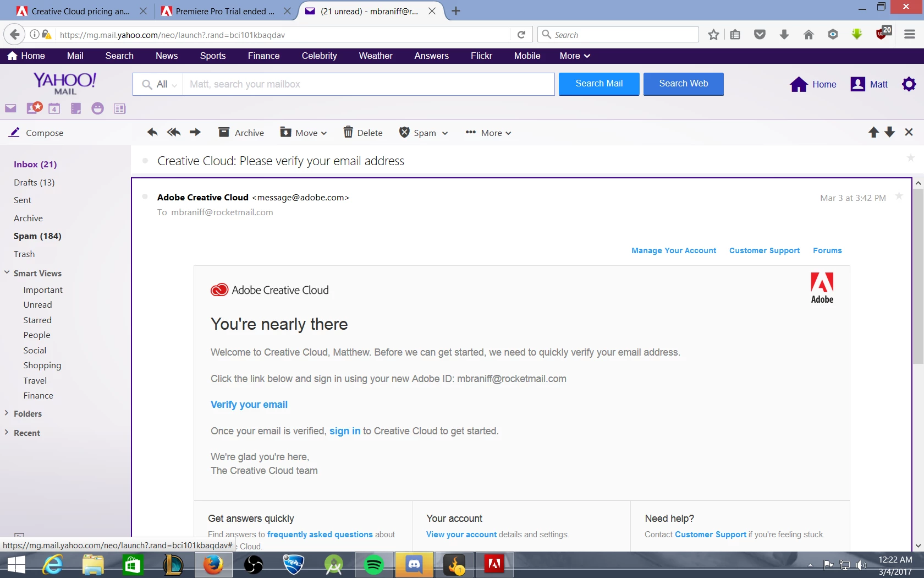Open the Trash folder
The width and height of the screenshot is (924, 578).
(x=24, y=254)
